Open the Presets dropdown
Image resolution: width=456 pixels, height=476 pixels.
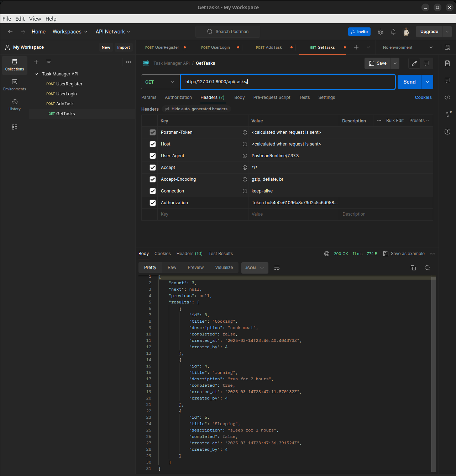coord(419,121)
